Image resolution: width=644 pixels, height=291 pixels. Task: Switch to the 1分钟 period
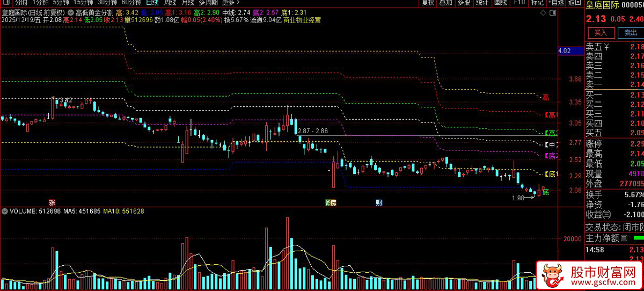41,3
